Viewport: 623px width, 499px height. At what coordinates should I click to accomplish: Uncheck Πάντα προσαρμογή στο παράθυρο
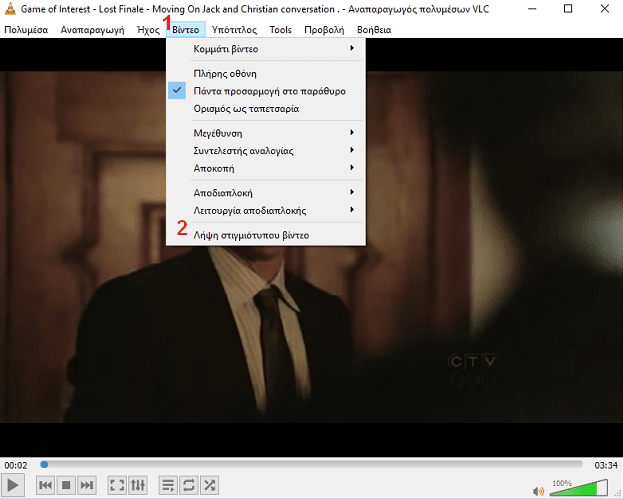point(266,91)
